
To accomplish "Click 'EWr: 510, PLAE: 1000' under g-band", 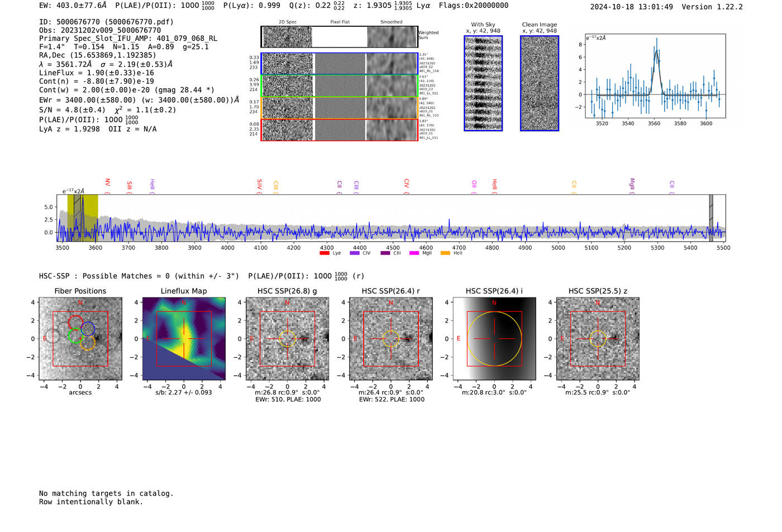I will [x=288, y=400].
